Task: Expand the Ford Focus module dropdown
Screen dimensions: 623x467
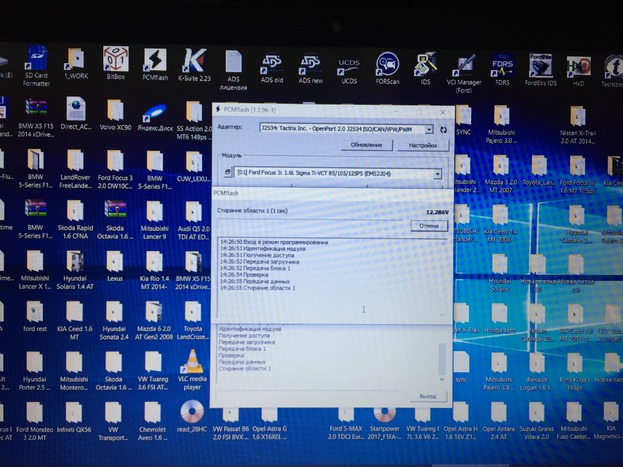Action: click(438, 174)
